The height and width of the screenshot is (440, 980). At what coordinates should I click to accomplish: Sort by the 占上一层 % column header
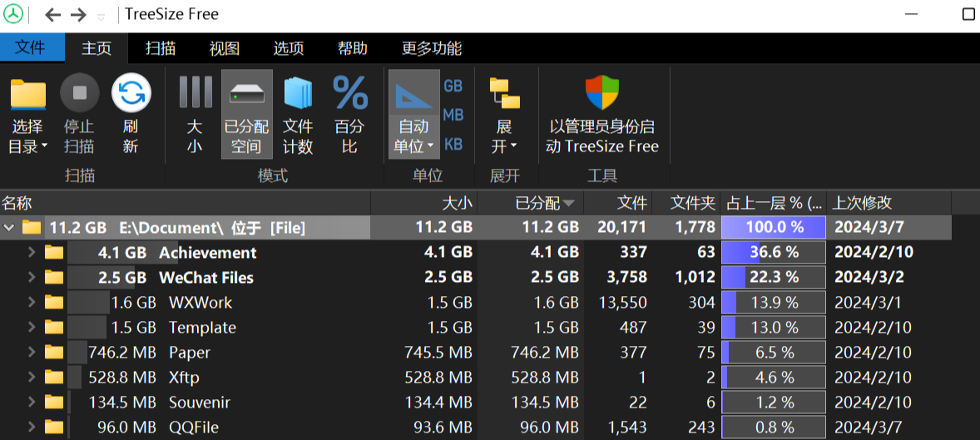click(773, 202)
